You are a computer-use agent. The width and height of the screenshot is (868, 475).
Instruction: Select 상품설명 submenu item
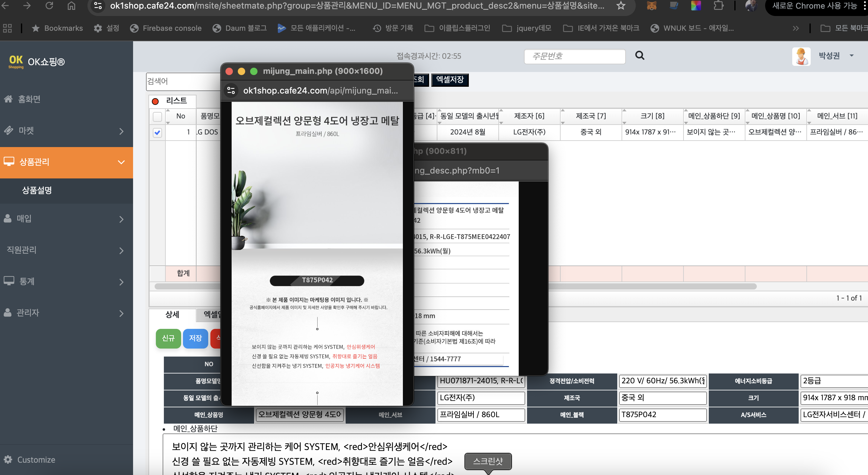click(x=37, y=190)
